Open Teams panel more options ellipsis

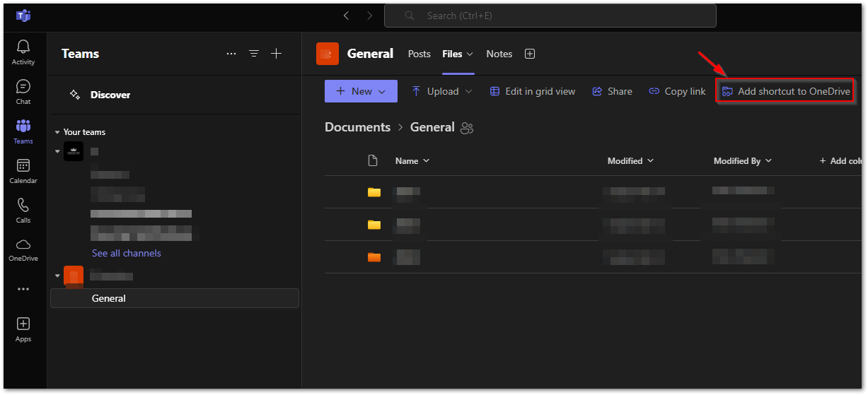[x=231, y=54]
